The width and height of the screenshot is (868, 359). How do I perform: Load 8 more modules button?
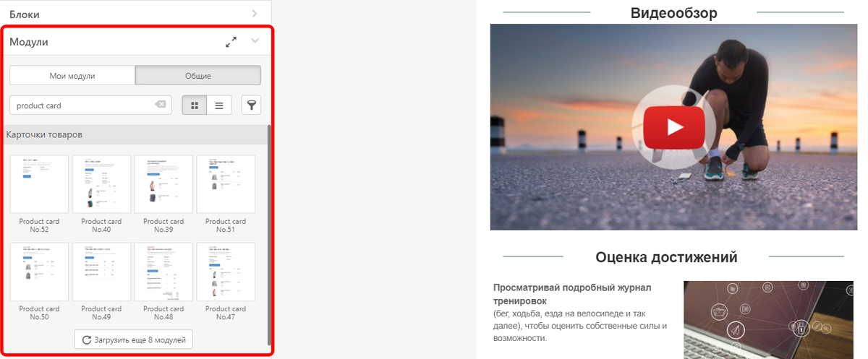pos(134,339)
